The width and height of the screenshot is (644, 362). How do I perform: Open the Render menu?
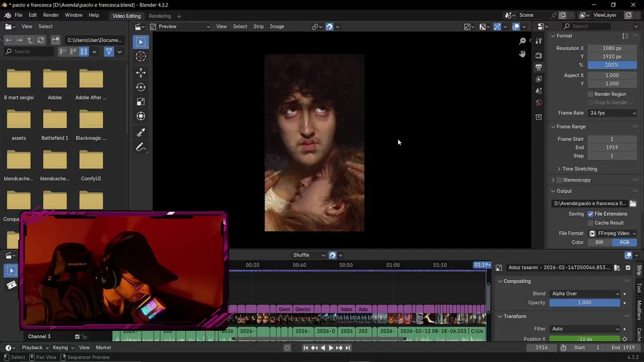pyautogui.click(x=51, y=15)
